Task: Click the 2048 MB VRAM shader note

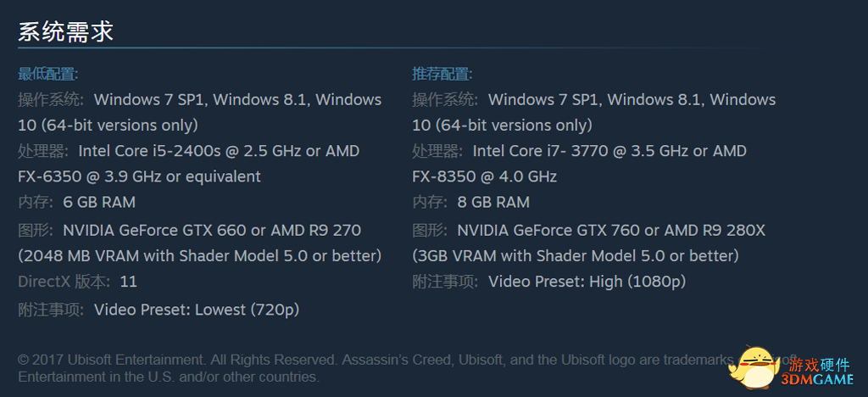Action: pos(200,256)
